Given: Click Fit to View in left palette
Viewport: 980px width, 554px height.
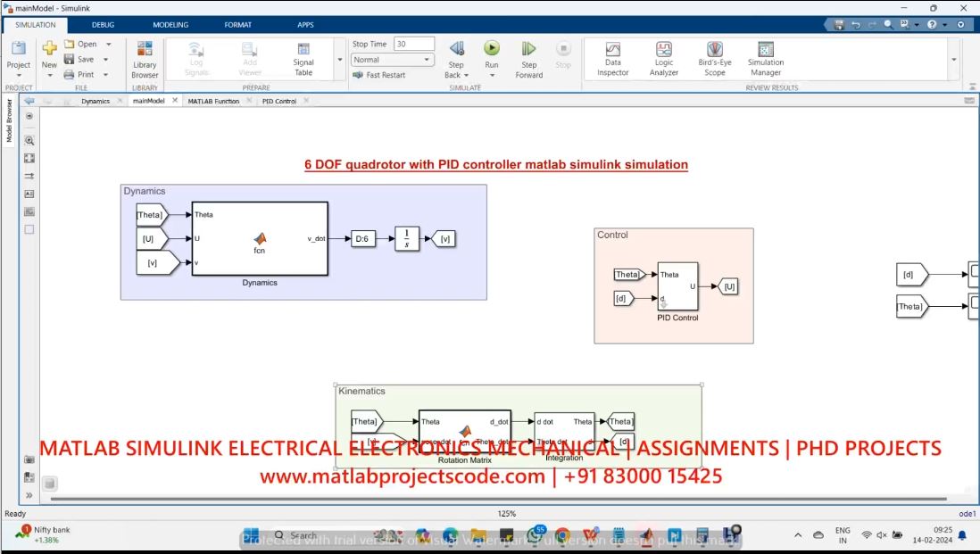Looking at the screenshot, I should pos(29,158).
